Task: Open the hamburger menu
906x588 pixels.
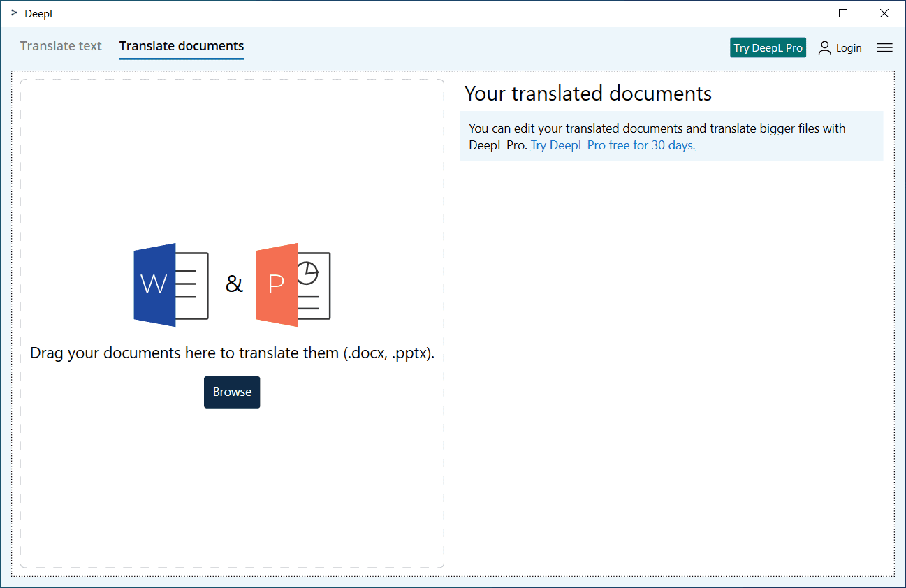Action: click(884, 47)
